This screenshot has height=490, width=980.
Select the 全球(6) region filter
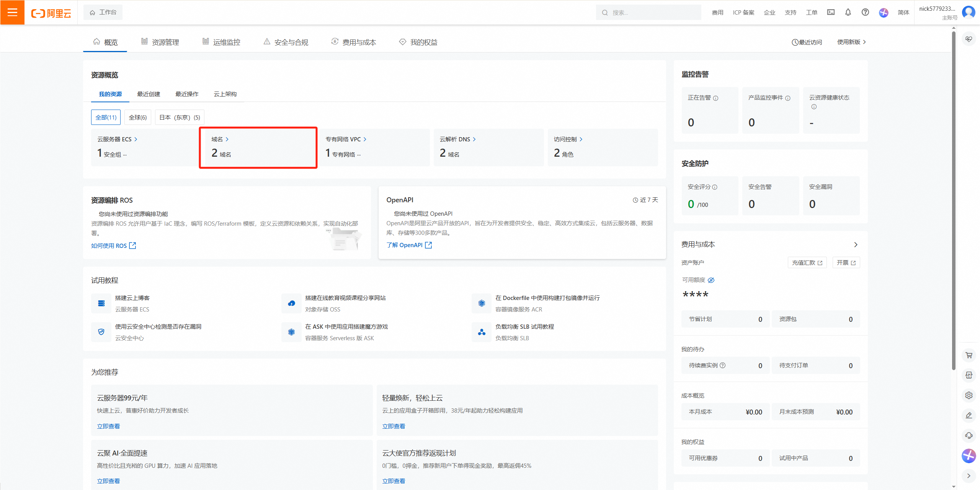point(137,117)
